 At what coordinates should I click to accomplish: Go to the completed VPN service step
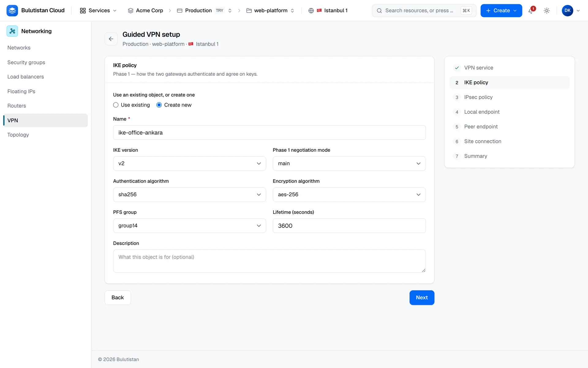(509, 68)
